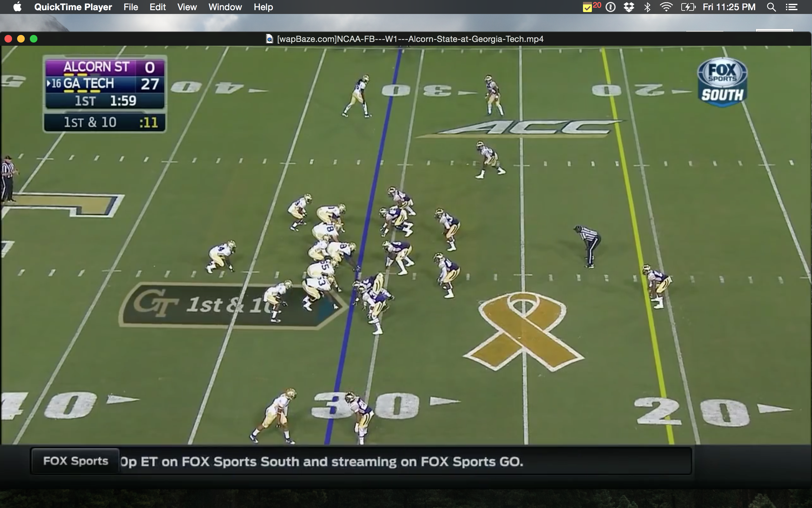Open Notification Center list icon
The width and height of the screenshot is (812, 508).
(x=791, y=7)
